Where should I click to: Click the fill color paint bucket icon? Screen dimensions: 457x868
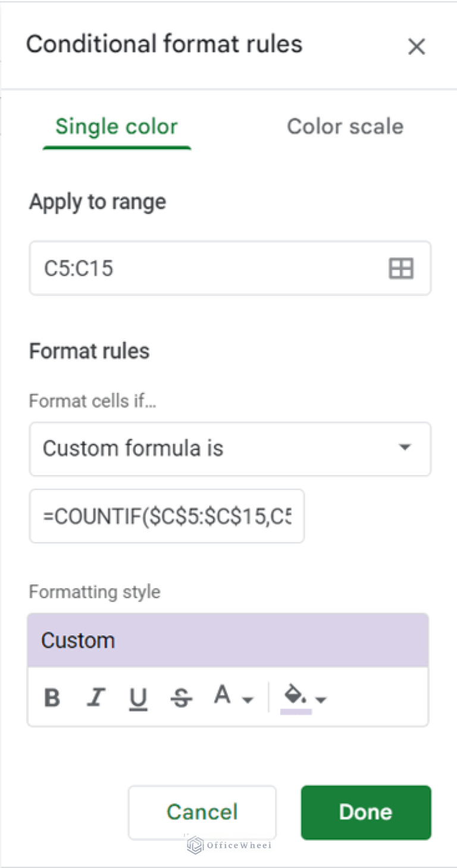[295, 694]
